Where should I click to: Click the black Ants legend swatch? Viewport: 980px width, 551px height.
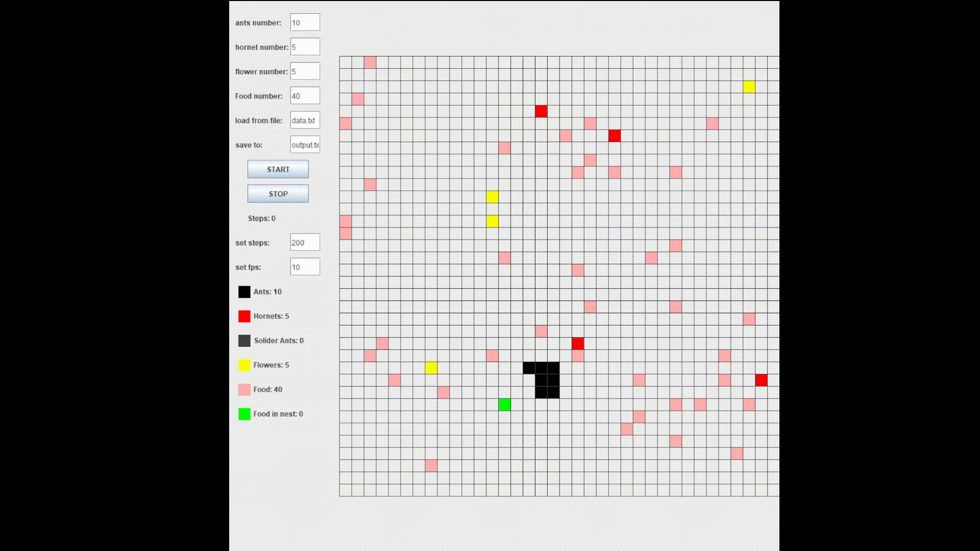[x=244, y=292]
